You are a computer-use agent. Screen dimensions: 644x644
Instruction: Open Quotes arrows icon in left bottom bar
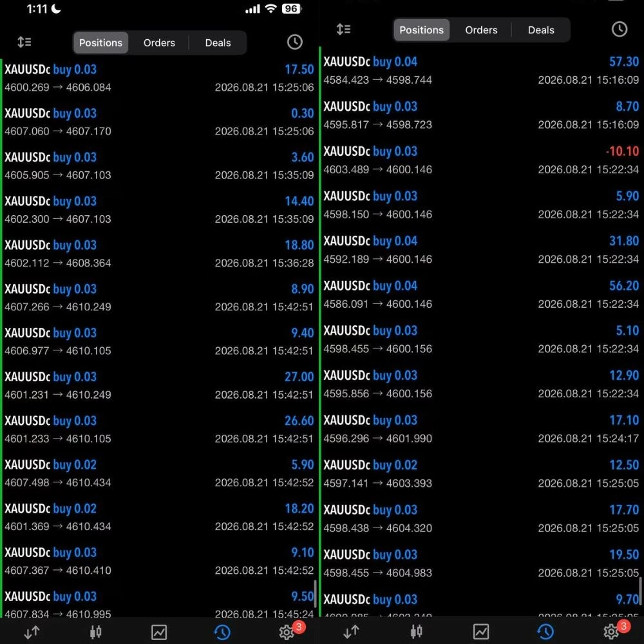[32, 632]
